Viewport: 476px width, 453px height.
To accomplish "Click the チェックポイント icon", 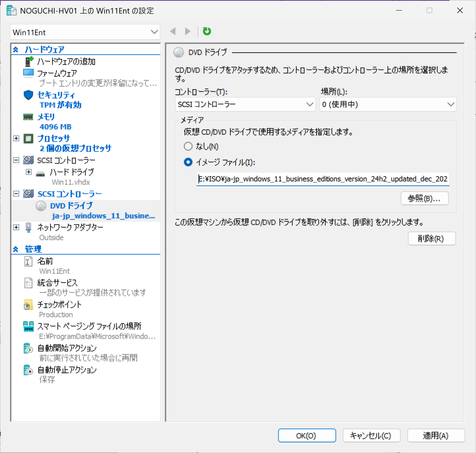I will (28, 305).
